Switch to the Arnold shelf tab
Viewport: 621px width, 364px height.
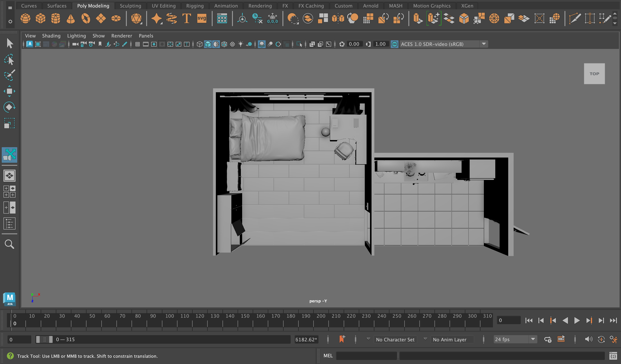pos(370,6)
